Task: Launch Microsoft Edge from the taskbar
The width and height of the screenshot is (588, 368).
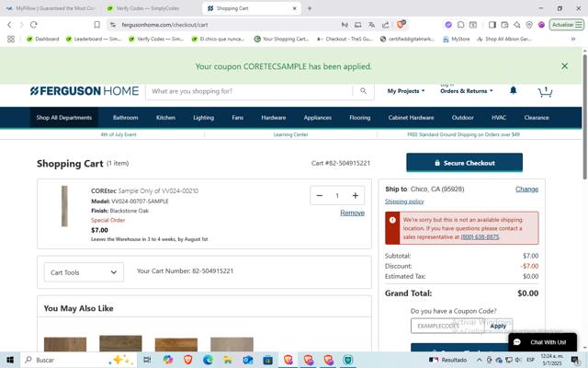Action: pyautogui.click(x=208, y=360)
